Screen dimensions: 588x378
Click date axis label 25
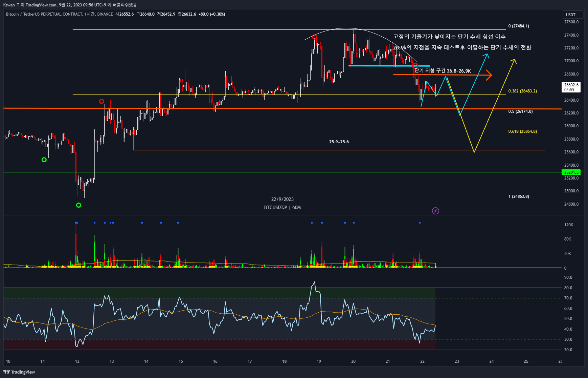(526, 361)
